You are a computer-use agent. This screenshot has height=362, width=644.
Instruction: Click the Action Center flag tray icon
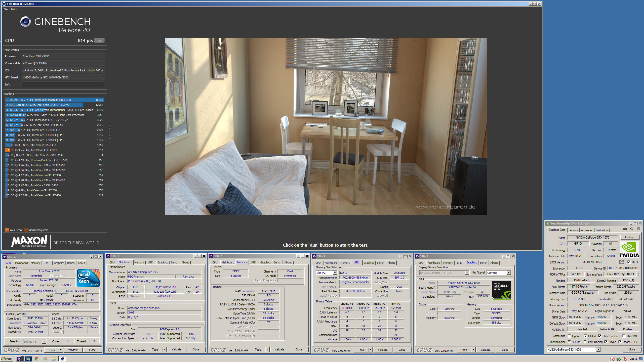[x=613, y=359]
